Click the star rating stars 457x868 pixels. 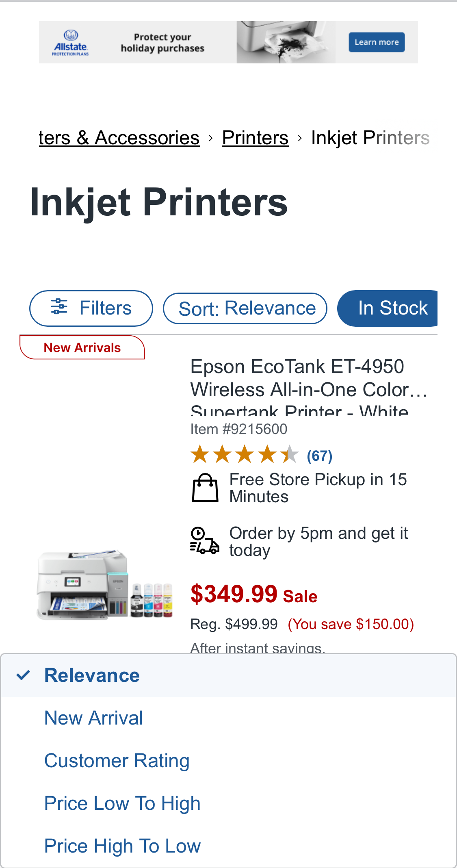point(245,455)
